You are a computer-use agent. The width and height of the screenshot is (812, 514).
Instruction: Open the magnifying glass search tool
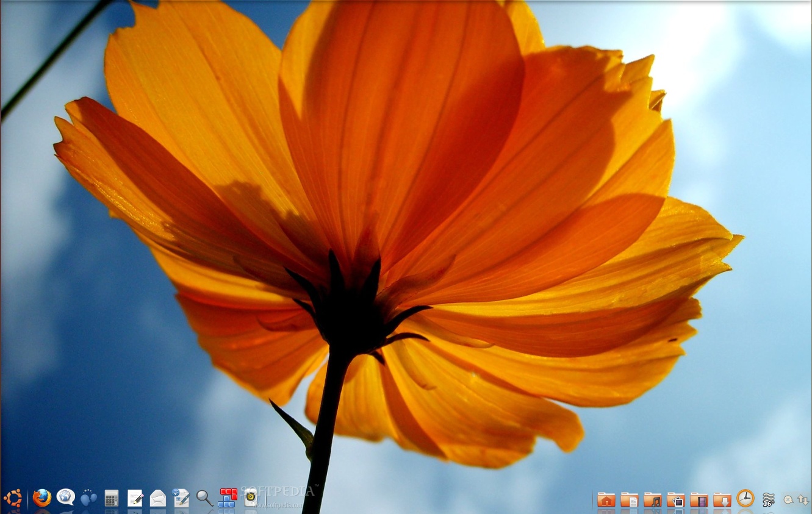click(x=204, y=498)
